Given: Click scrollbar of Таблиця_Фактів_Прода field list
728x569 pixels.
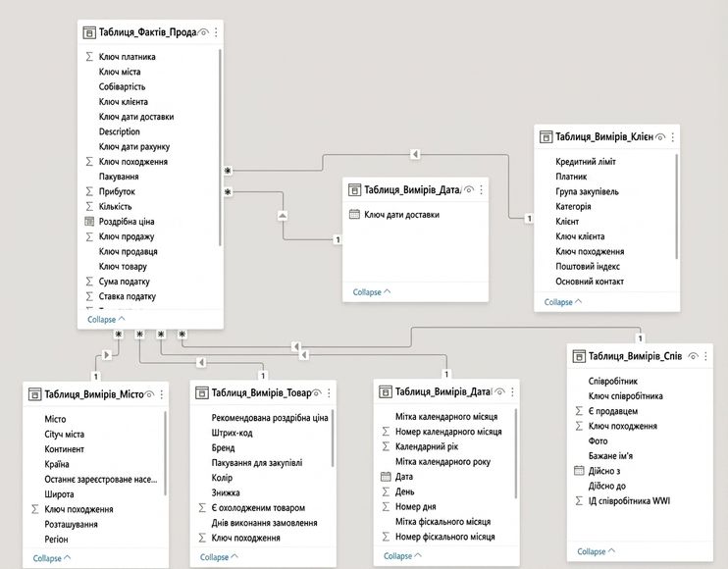Looking at the screenshot, I should click(220, 147).
